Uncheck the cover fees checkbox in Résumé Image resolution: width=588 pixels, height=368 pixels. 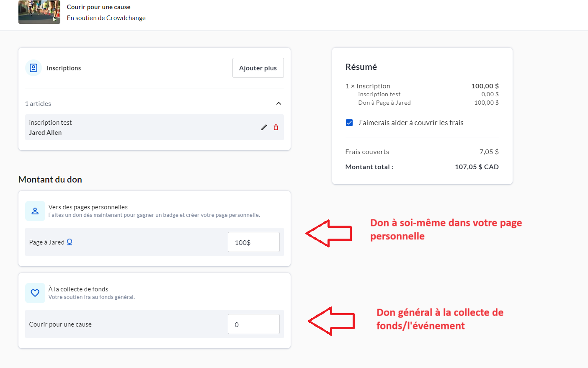349,123
